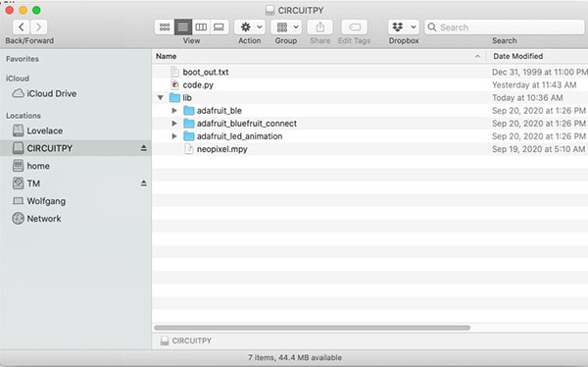This screenshot has width=588, height=367.
Task: Click the boot_out.txt file icon
Action: click(x=174, y=72)
